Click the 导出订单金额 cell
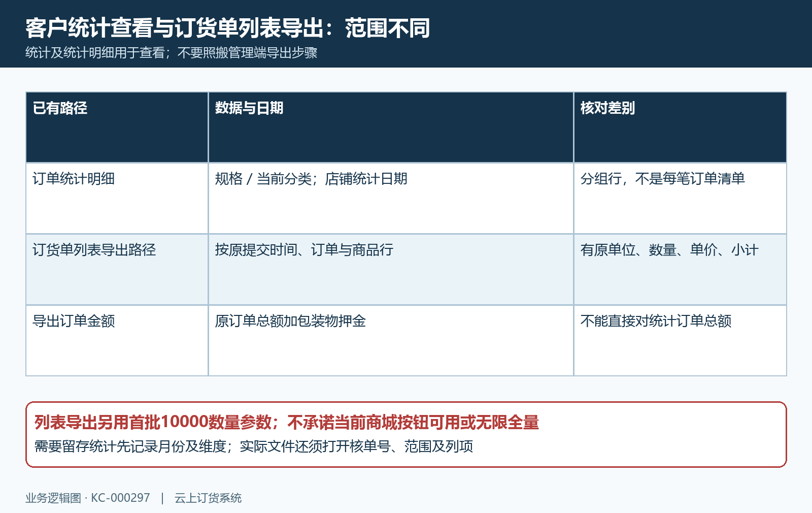The height and width of the screenshot is (513, 812). [x=117, y=340]
